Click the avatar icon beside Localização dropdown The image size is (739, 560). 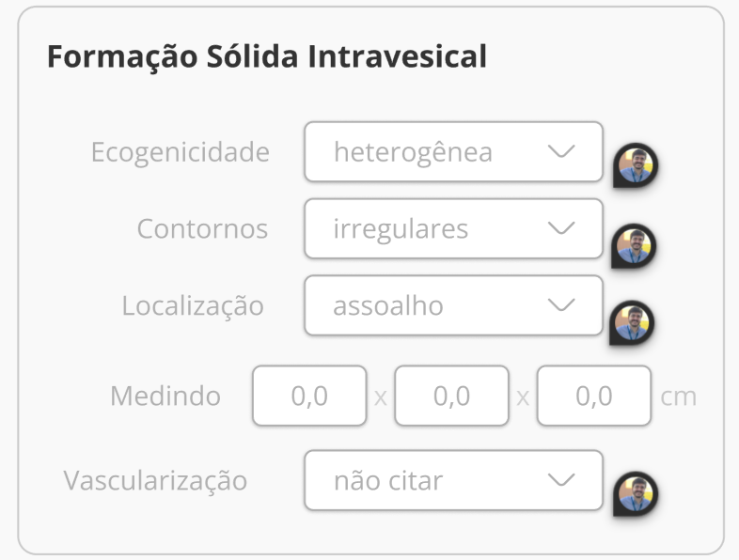[631, 323]
